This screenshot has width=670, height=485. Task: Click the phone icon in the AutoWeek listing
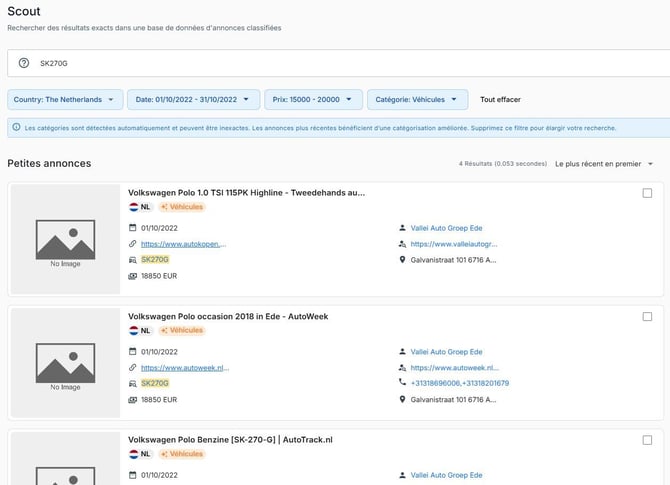(402, 382)
